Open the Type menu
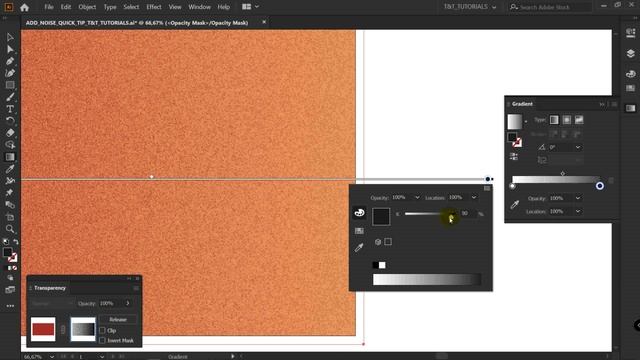The height and width of the screenshot is (360, 640). click(110, 7)
